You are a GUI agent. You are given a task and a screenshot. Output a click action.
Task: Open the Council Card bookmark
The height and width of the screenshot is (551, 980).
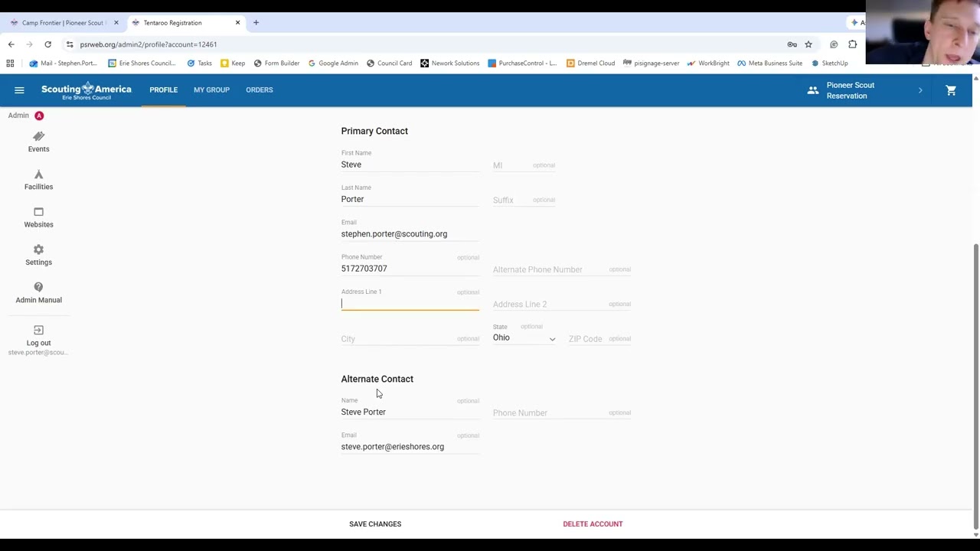[x=389, y=63]
